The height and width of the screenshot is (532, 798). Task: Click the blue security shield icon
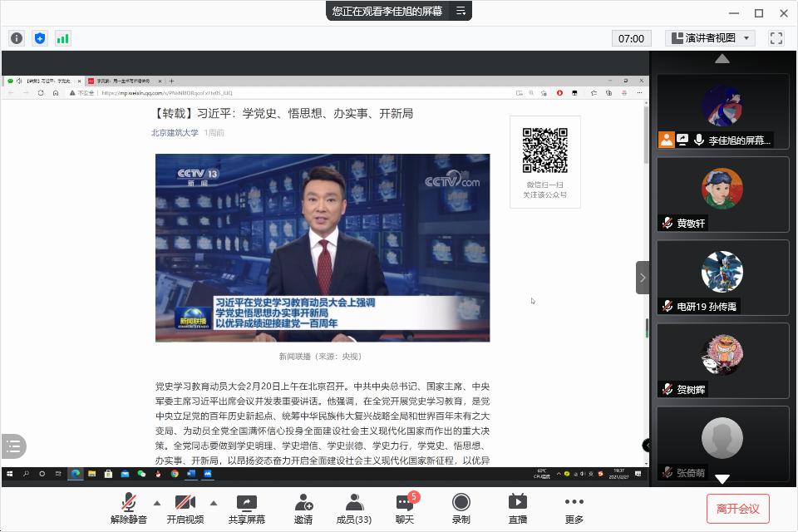pos(40,38)
